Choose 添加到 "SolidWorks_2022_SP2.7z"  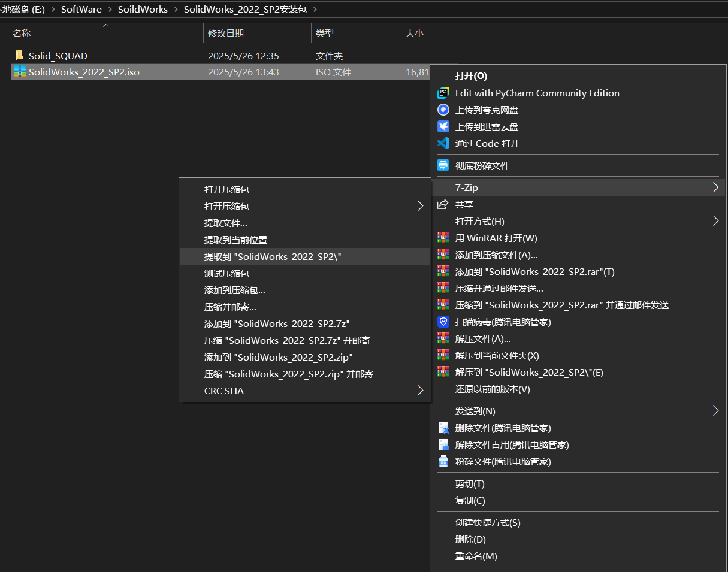click(x=305, y=323)
